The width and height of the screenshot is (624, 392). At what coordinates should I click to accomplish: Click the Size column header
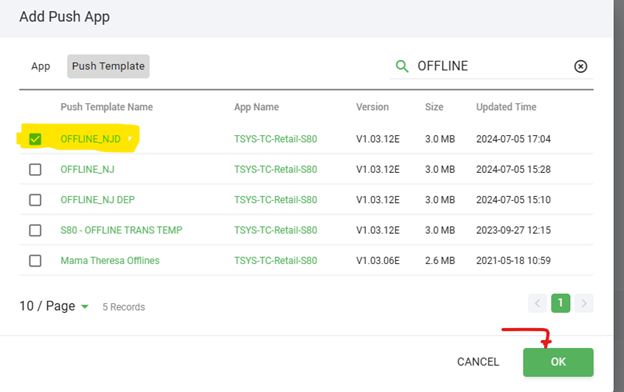tap(434, 107)
